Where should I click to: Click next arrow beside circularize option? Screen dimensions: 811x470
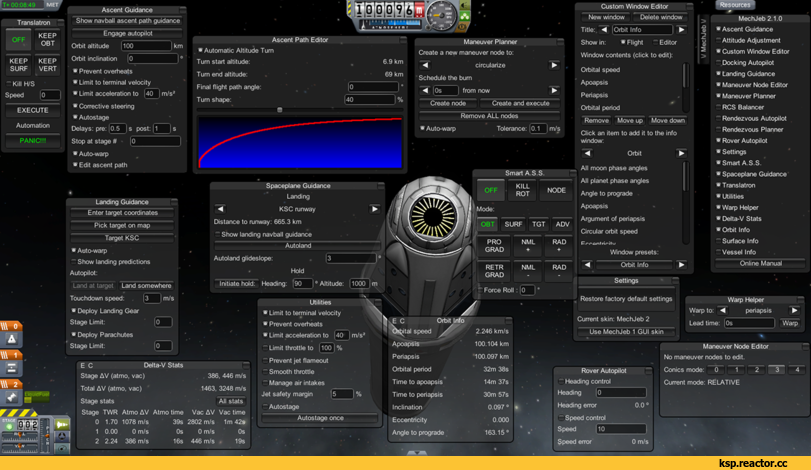[554, 65]
